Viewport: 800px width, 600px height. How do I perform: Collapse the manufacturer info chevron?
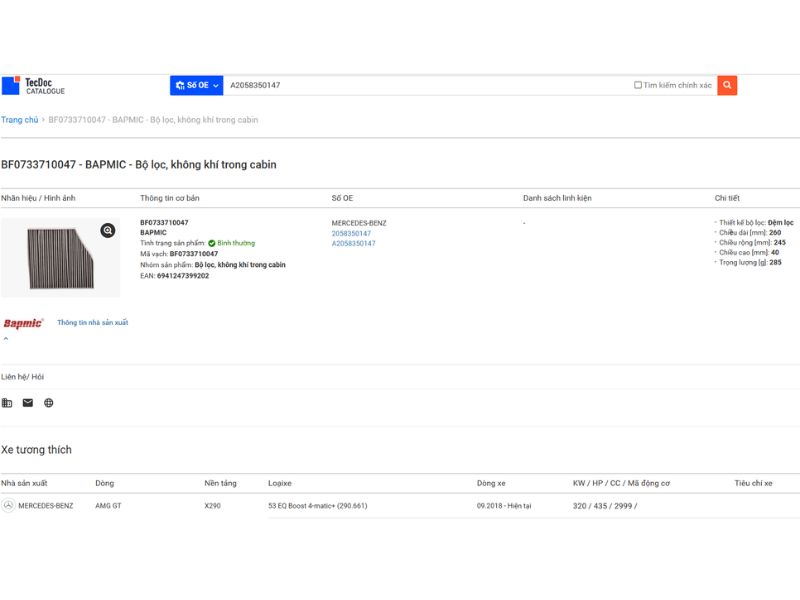pos(6,338)
